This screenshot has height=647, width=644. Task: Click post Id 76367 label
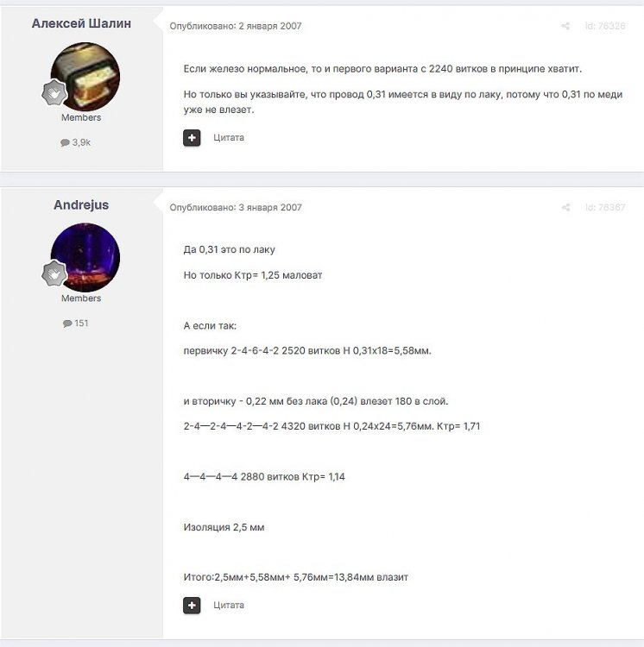click(605, 208)
